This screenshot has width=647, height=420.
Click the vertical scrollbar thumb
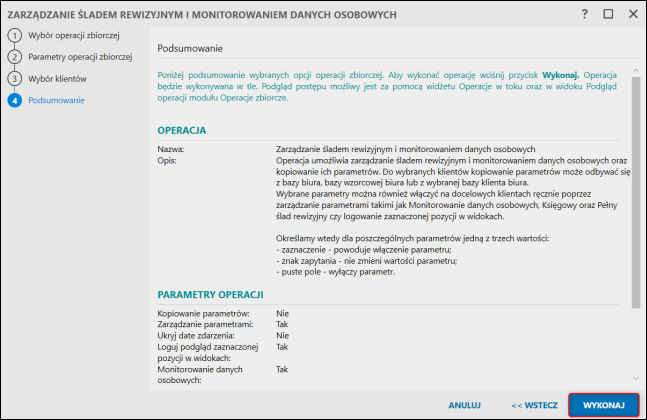[x=636, y=192]
